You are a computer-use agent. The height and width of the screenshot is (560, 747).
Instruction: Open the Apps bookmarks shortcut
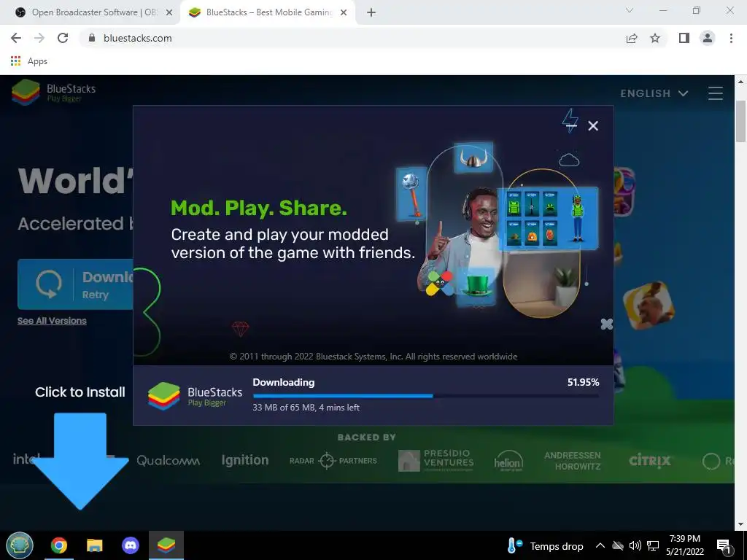coord(29,61)
